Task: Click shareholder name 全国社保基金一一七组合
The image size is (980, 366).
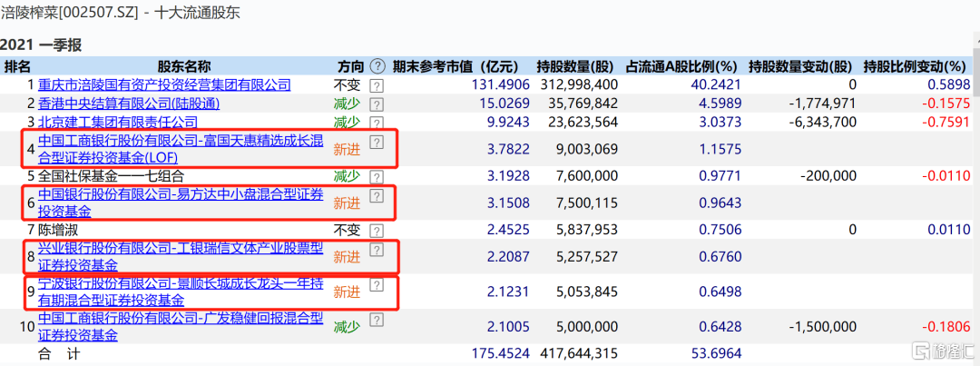Action: click(x=112, y=176)
